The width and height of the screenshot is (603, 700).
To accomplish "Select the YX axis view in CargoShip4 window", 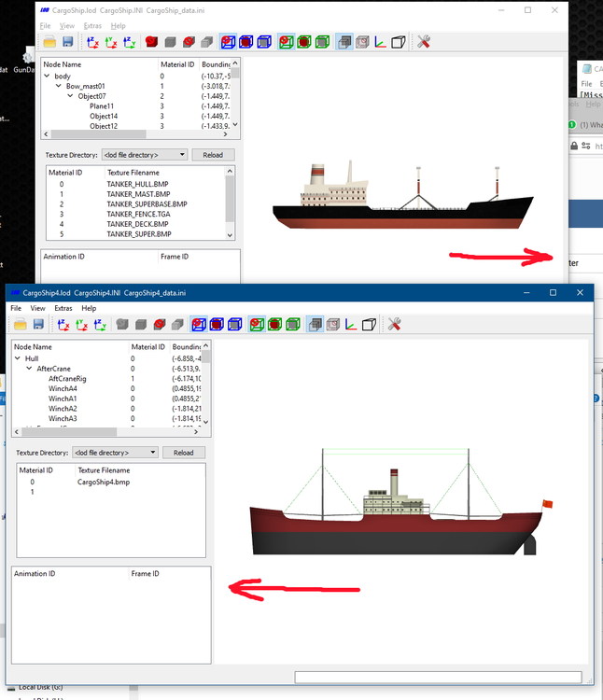I will click(x=82, y=325).
